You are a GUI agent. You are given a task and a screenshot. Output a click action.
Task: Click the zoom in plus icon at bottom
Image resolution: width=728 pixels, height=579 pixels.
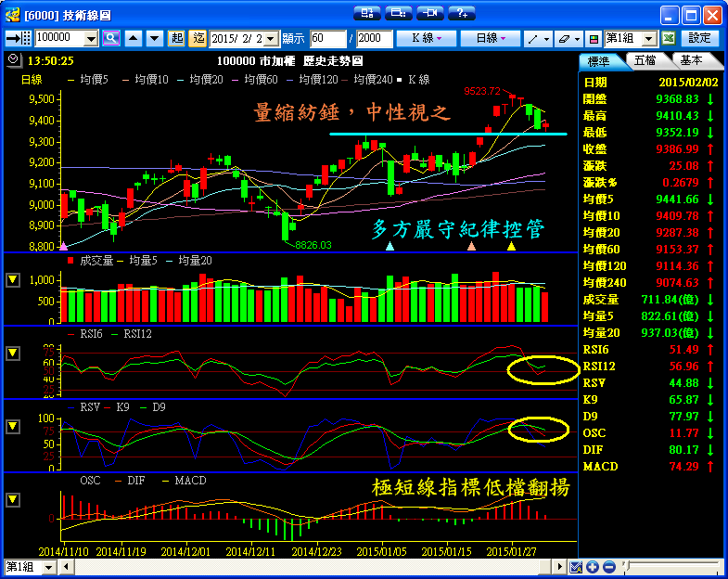(x=593, y=567)
